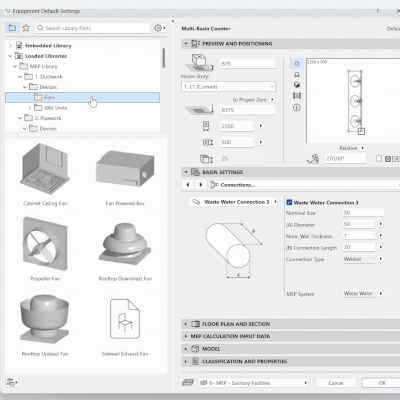Expand Classification and Properties panel
Viewport: 400px width, 400px height.
(x=186, y=361)
